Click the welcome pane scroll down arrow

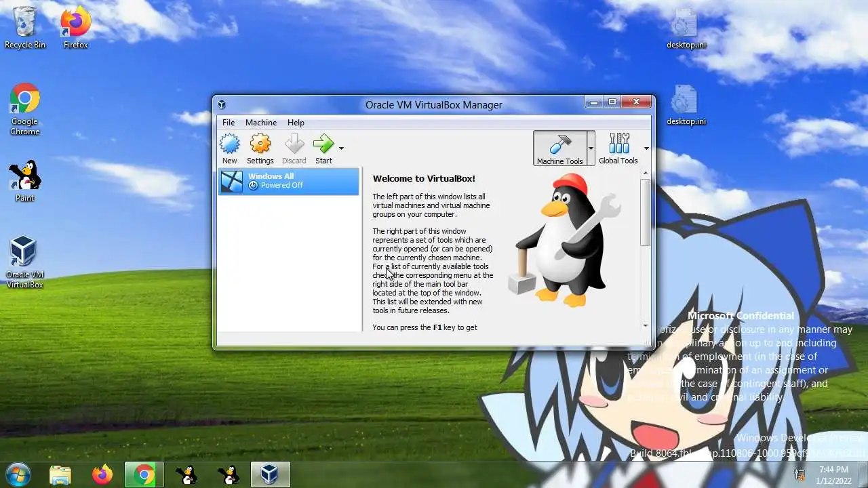pyautogui.click(x=646, y=326)
